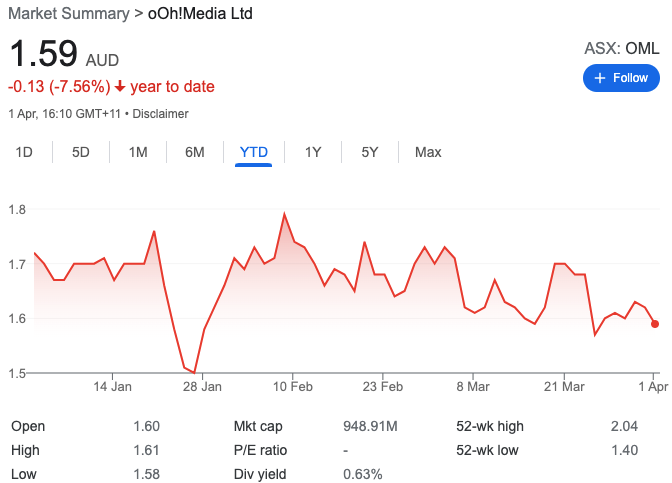Screen dimensions: 672x483
Task: Switch chart to 1Y range
Action: (x=313, y=152)
